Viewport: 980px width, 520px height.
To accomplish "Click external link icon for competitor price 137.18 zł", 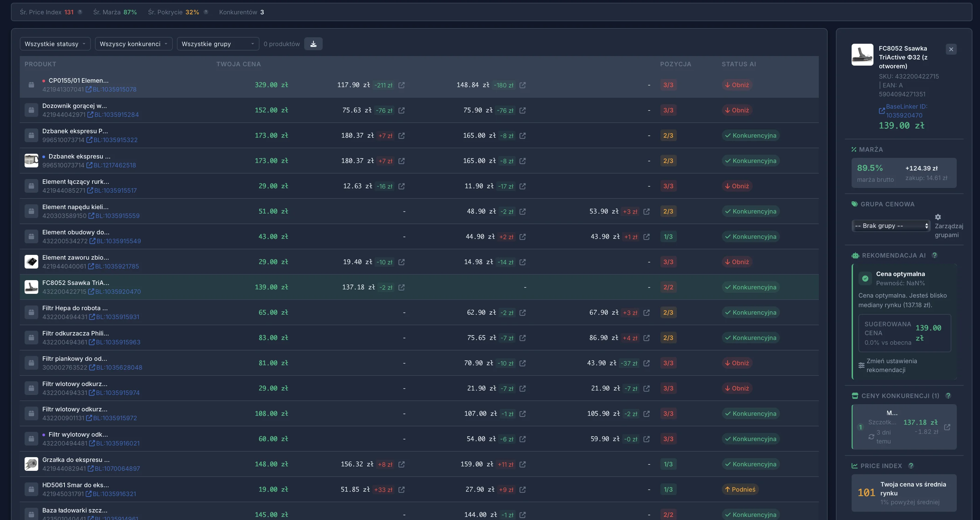I will pyautogui.click(x=948, y=427).
